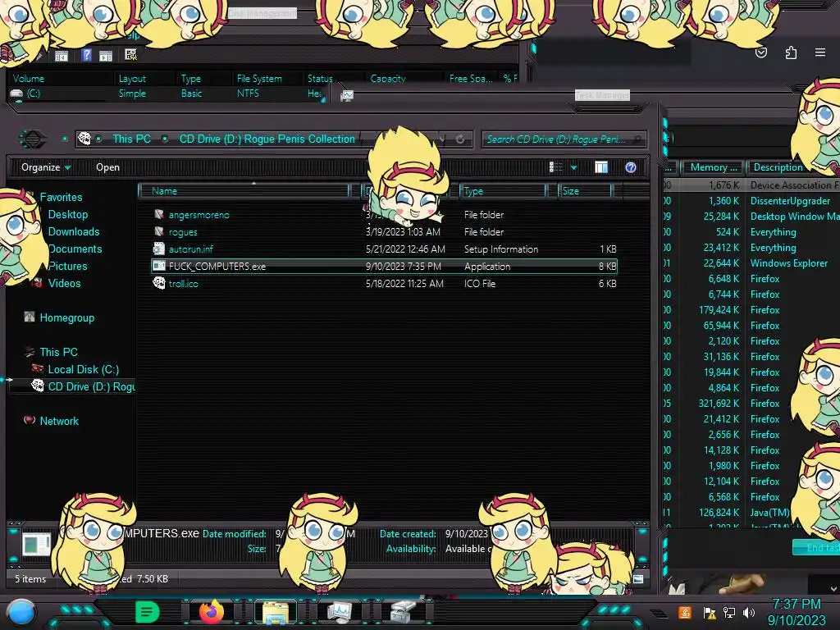
Task: Toggle the Explorer preview pane
Action: [601, 167]
